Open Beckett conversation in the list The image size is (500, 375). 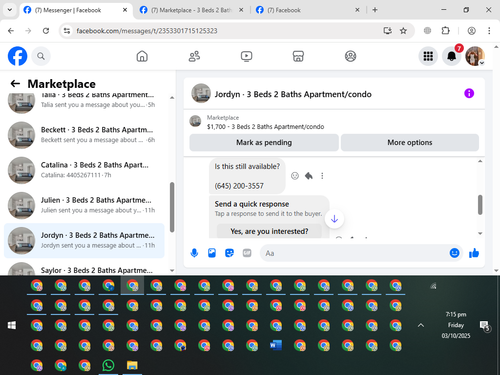coord(84,135)
